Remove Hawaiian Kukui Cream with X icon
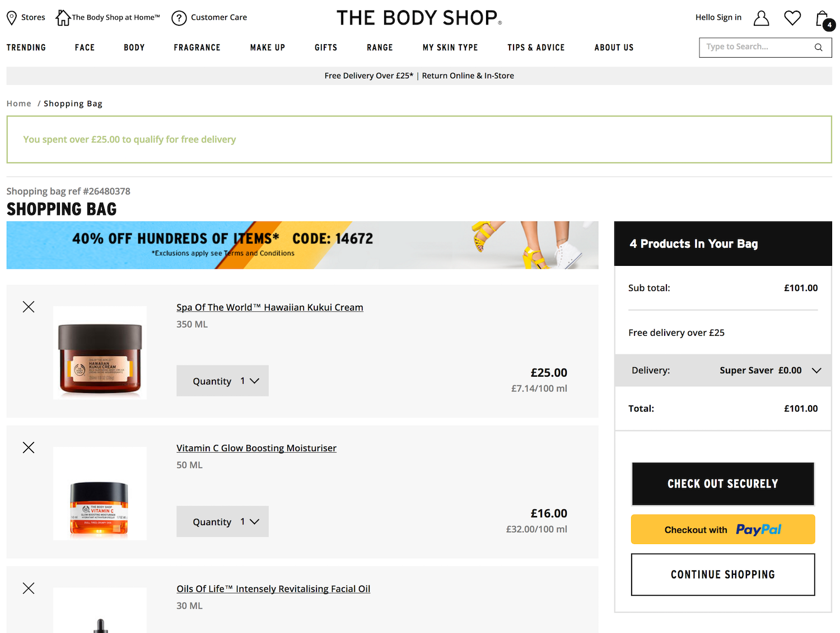Screen dimensions: 840x633 (x=29, y=307)
